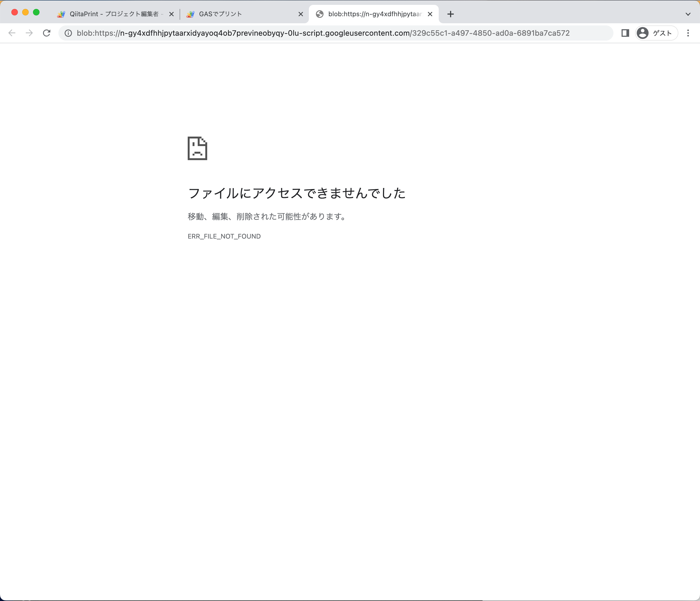This screenshot has height=601, width=700.
Task: Expand the guest profile menu
Action: tap(655, 33)
